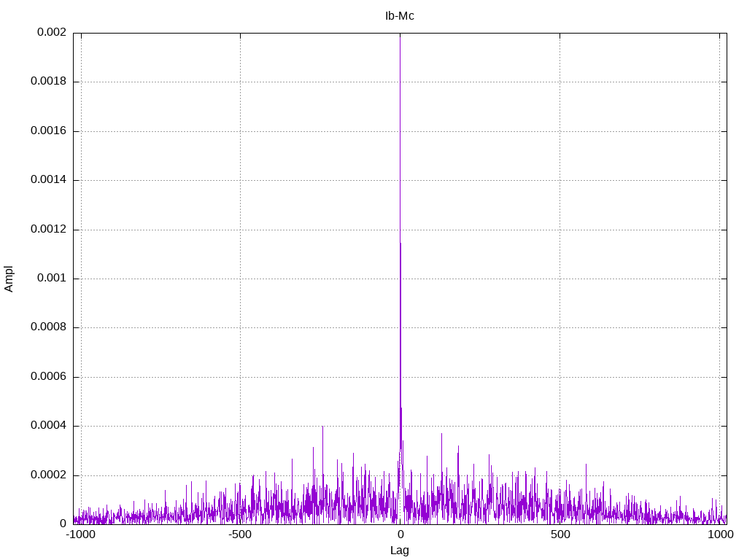
Task: Select the Lag x-axis label
Action: (399, 551)
